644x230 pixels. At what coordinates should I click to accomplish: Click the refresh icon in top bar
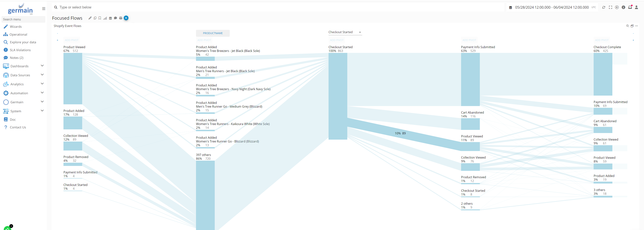click(x=604, y=7)
